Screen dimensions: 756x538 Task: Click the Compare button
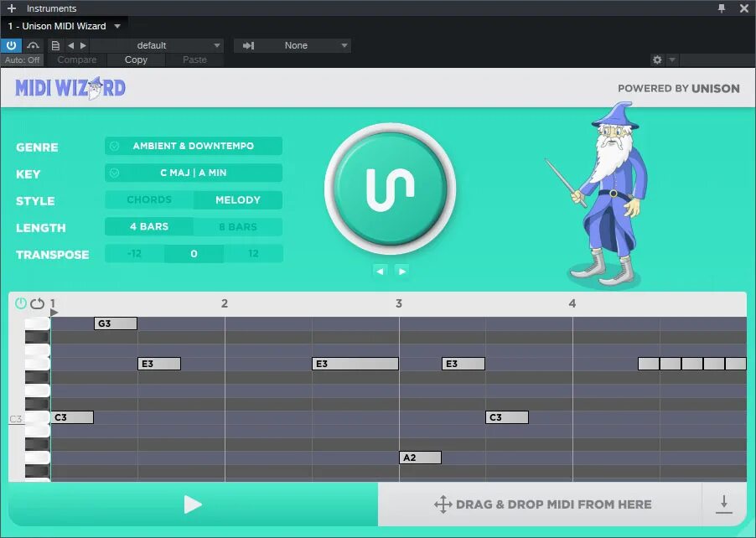(76, 59)
